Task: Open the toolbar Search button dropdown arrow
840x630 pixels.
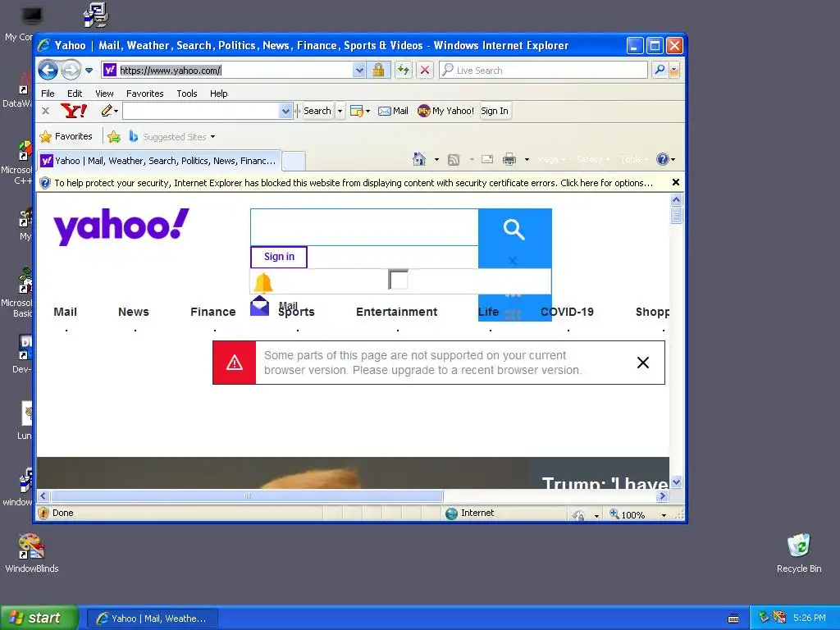Action: [x=340, y=111]
